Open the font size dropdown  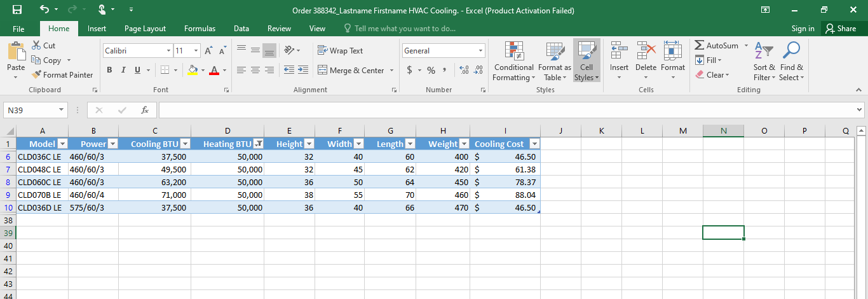click(x=196, y=51)
